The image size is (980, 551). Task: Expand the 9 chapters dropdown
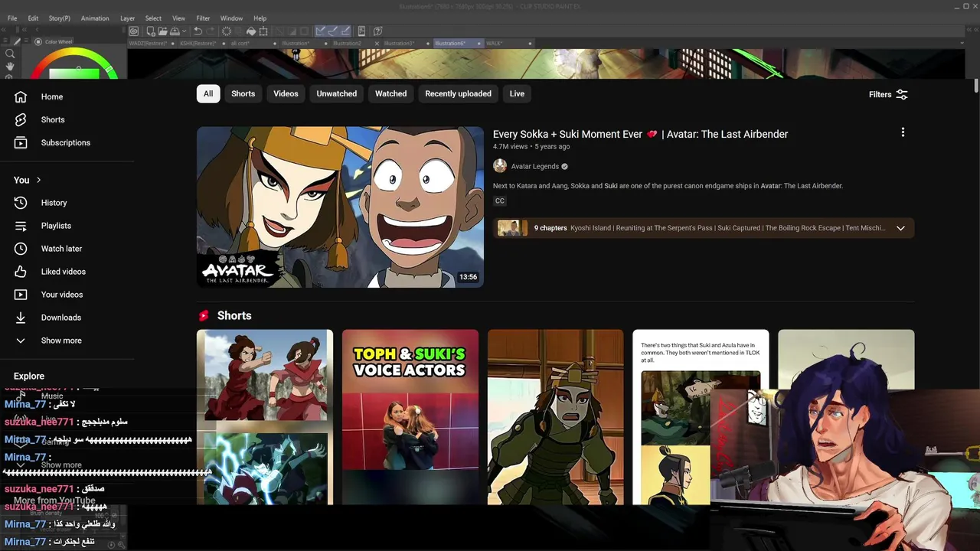click(x=900, y=228)
